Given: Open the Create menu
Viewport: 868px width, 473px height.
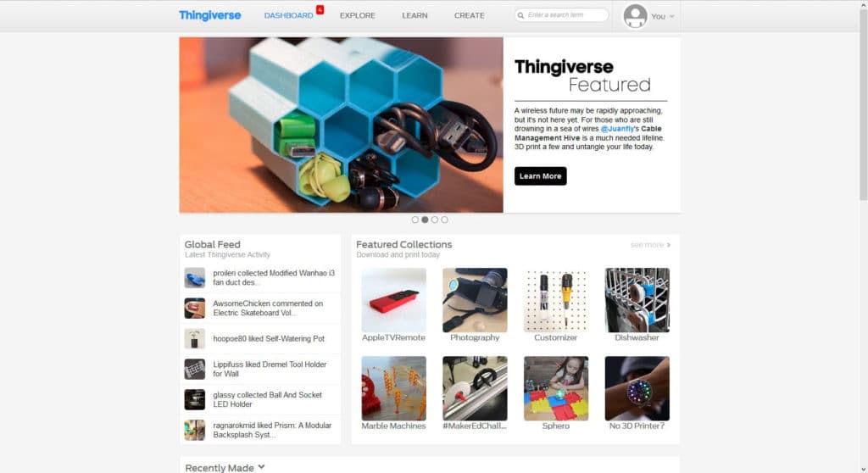Looking at the screenshot, I should point(470,15).
